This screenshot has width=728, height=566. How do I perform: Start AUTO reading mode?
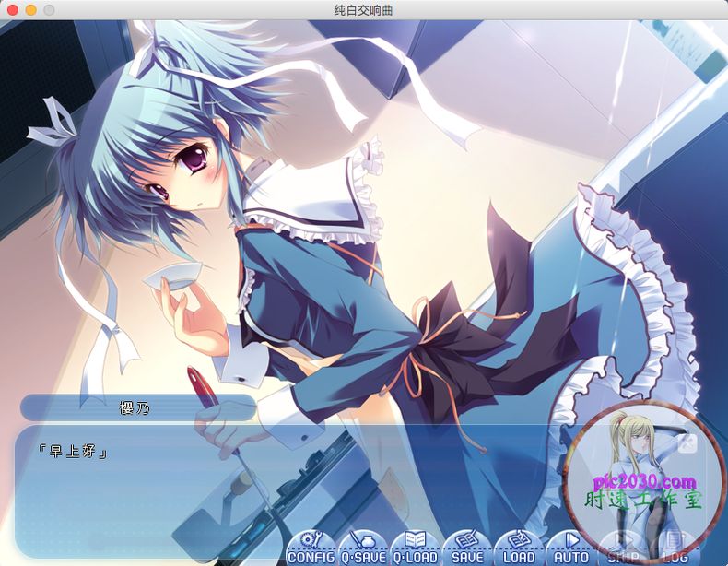[x=570, y=548]
